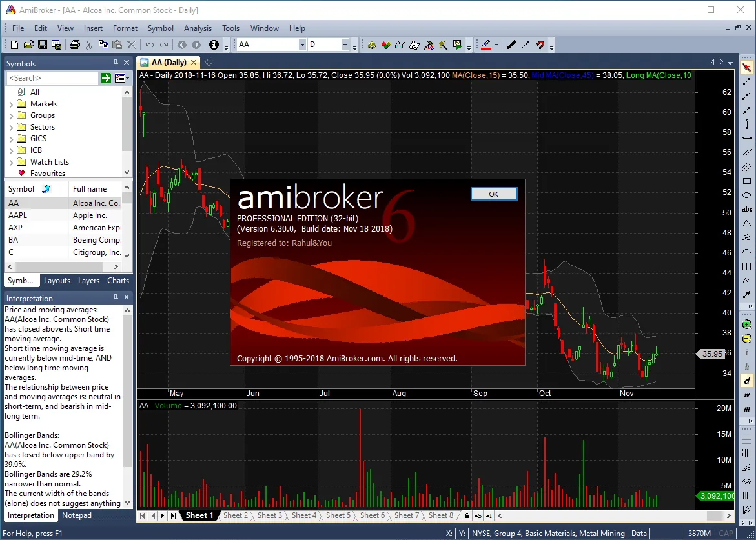
Task: Close the AA (Daily) chart tab
Action: (x=194, y=62)
